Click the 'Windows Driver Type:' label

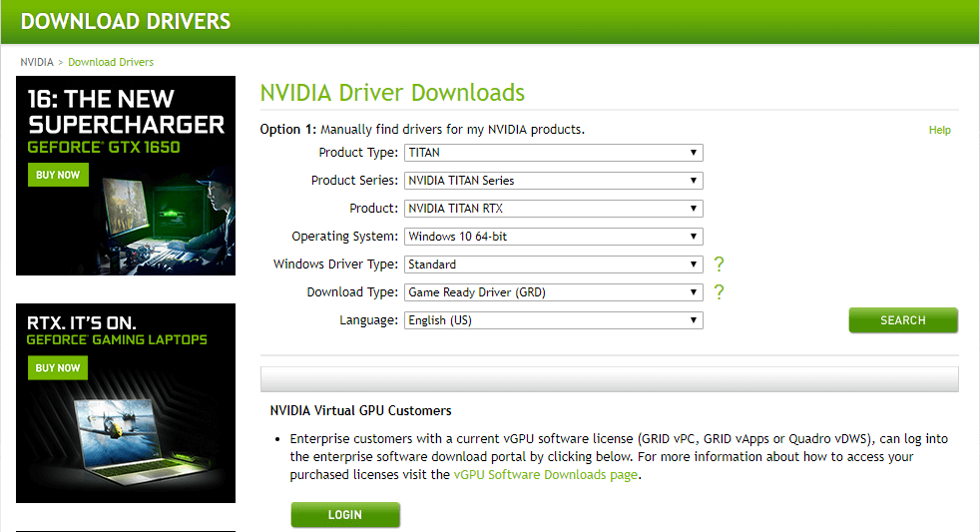point(335,265)
